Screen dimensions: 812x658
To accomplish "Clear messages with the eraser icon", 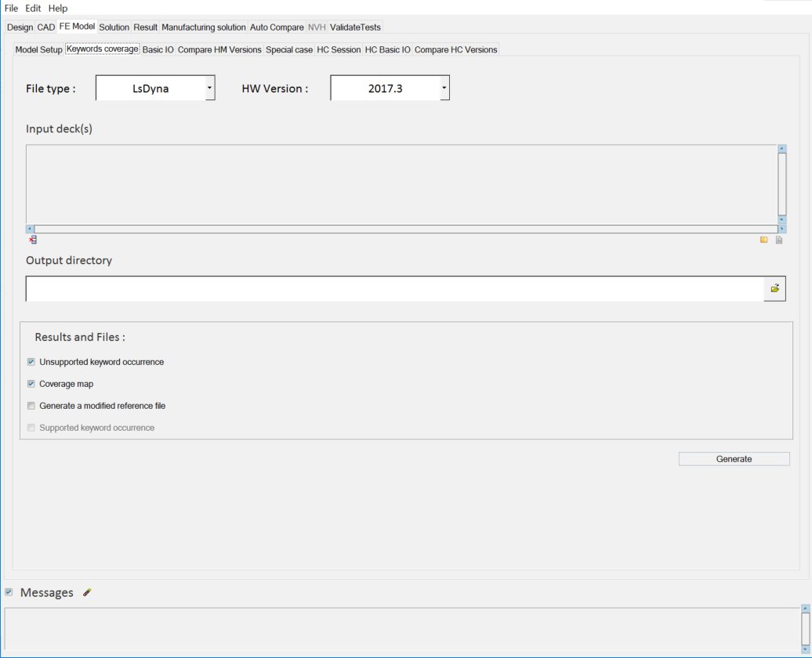I will click(87, 592).
